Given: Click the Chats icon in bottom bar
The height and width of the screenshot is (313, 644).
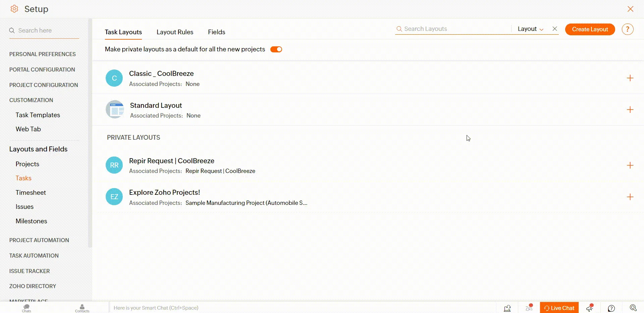Looking at the screenshot, I should point(26,308).
